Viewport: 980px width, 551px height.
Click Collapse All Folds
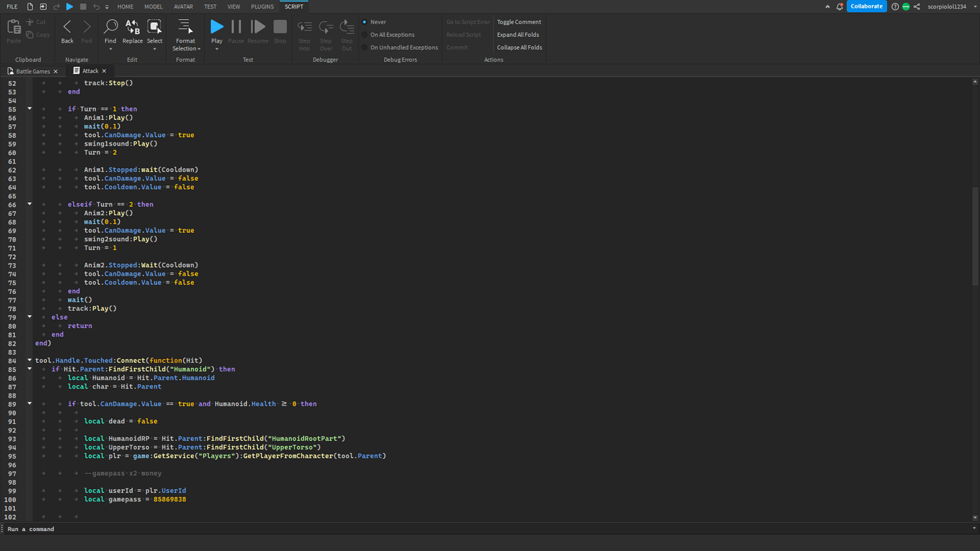(519, 48)
